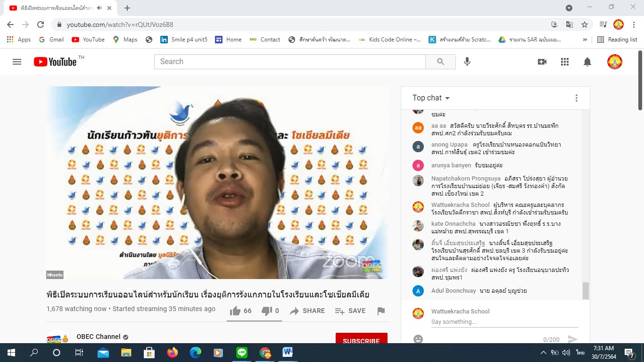644x362 pixels.
Task: Open Chrome media controls icon
Action: pyautogui.click(x=603, y=25)
